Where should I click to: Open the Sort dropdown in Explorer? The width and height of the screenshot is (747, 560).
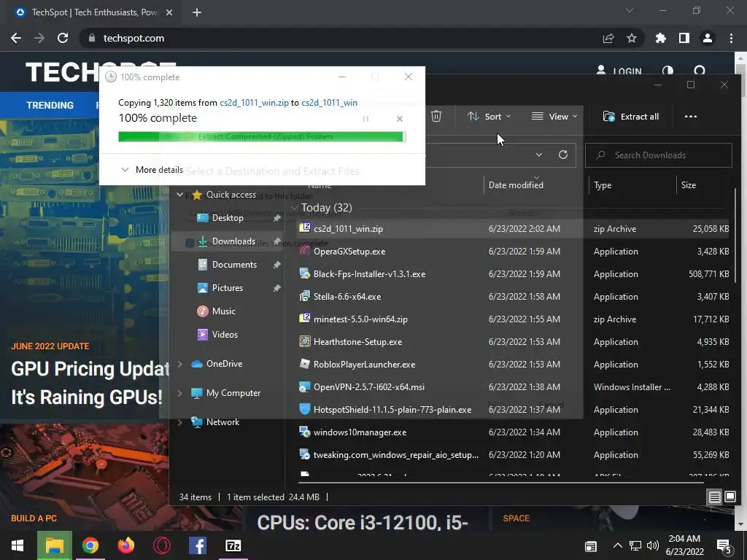tap(489, 116)
